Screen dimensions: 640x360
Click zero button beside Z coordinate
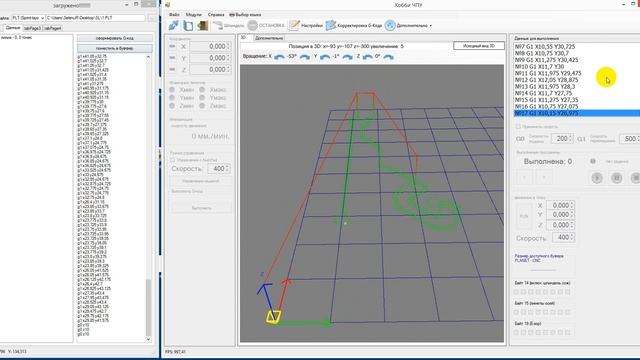pos(172,70)
